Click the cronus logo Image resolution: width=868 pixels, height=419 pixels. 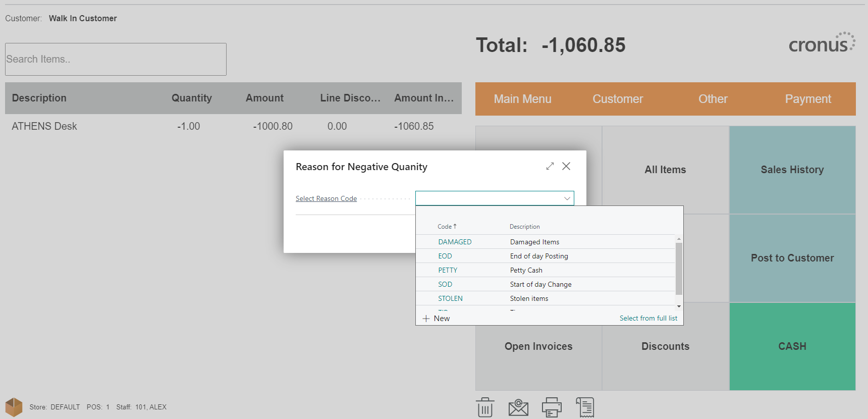click(x=822, y=43)
